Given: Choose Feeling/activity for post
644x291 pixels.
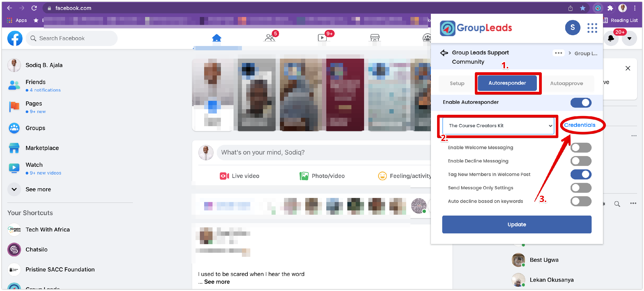Looking at the screenshot, I should (x=404, y=176).
